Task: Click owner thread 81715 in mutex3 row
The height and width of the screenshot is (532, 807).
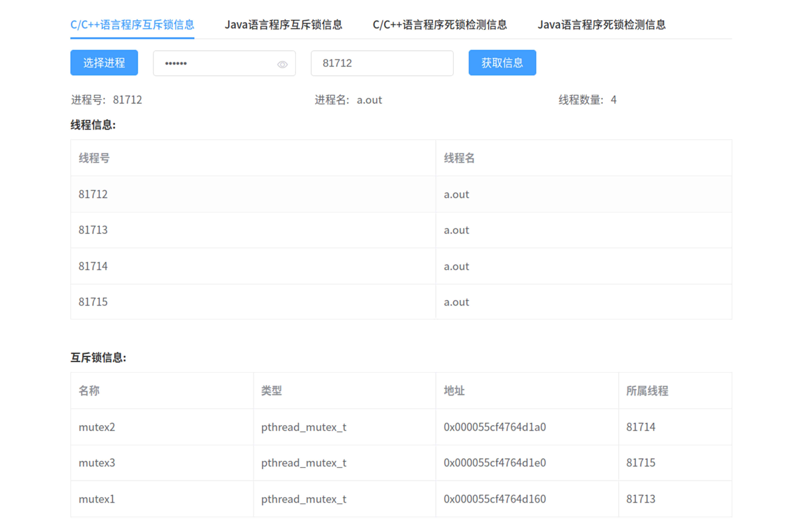Action: click(x=641, y=463)
